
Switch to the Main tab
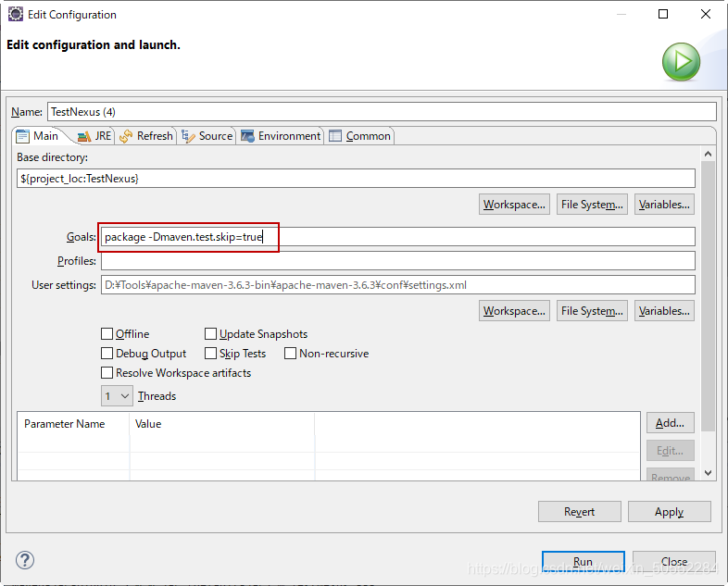point(38,136)
